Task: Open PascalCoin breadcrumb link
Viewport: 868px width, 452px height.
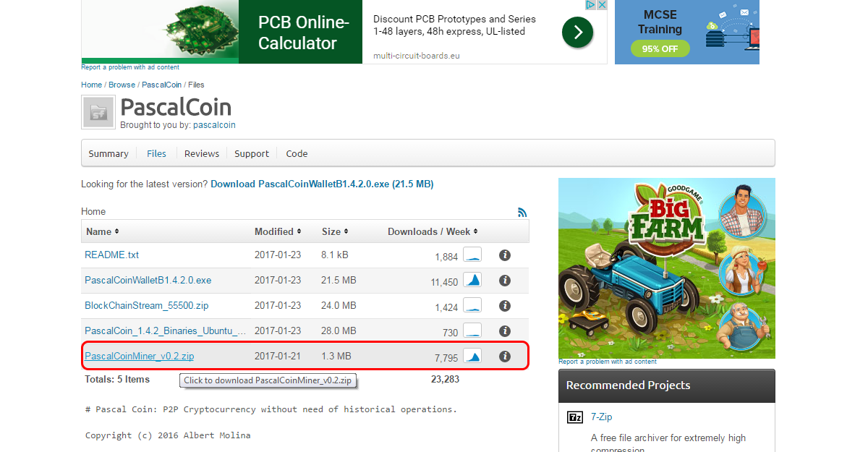Action: pyautogui.click(x=161, y=85)
